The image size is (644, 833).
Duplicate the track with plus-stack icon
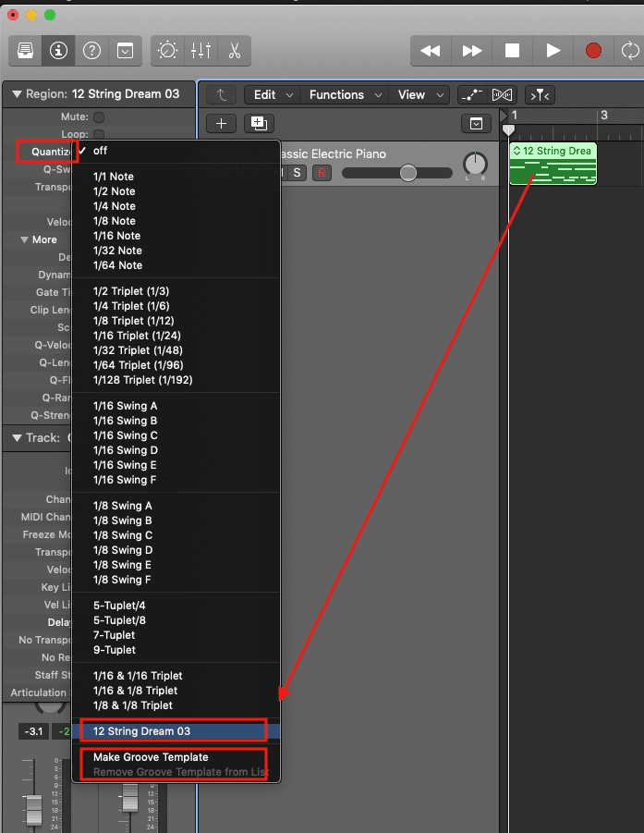pos(259,124)
